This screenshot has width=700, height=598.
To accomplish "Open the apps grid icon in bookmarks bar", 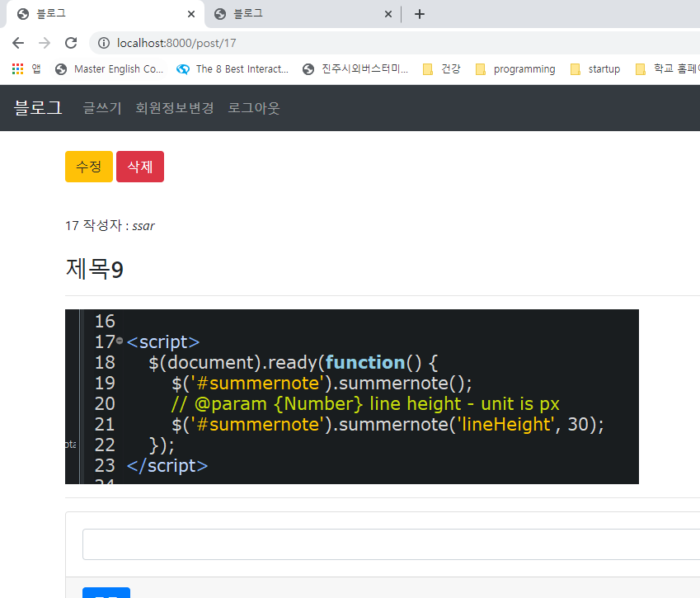I will (x=17, y=68).
